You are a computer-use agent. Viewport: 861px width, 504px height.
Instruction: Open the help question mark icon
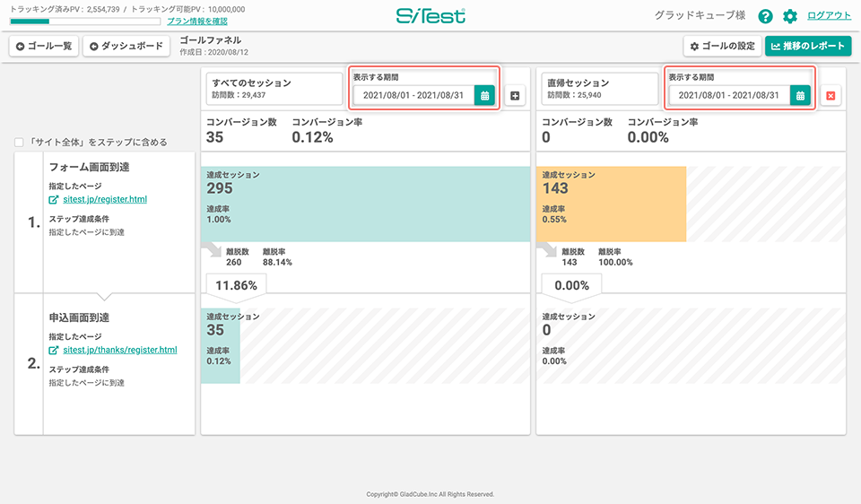[x=765, y=16]
